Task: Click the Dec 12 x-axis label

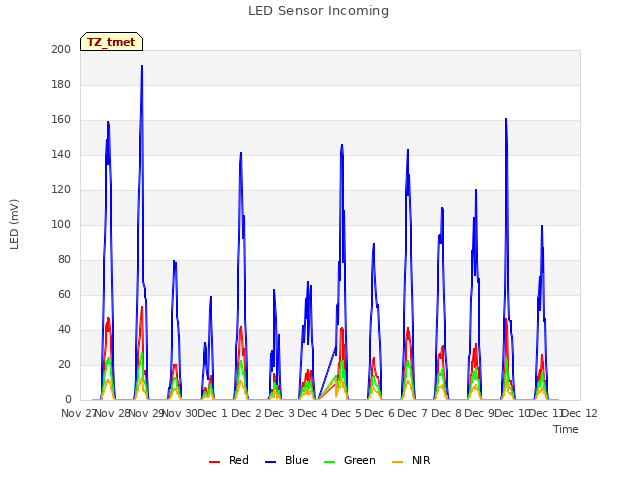Action: 580,413
